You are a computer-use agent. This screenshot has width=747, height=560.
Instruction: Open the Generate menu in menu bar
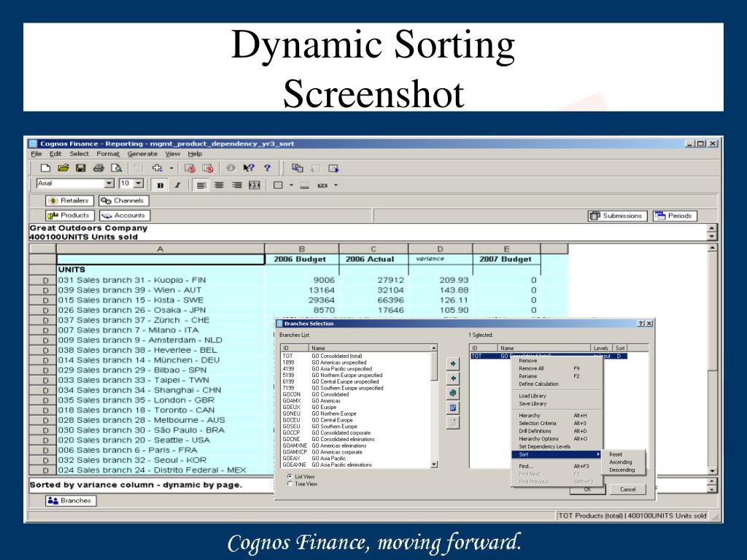(x=142, y=154)
